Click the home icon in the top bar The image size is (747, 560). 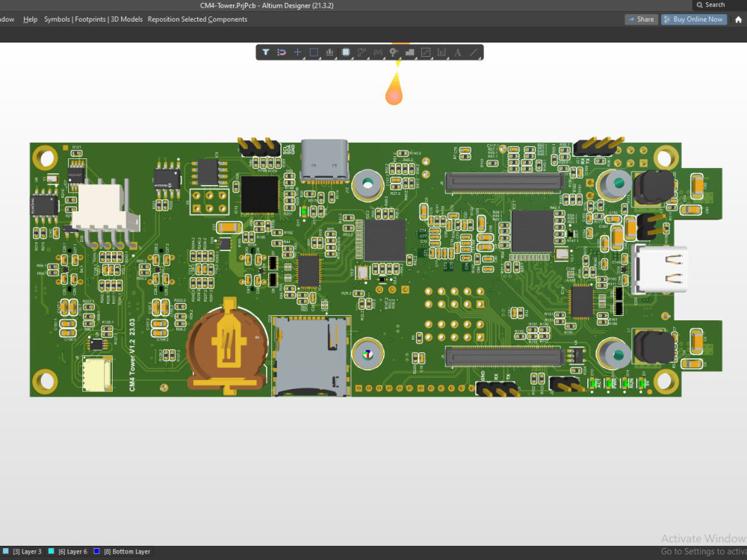click(x=738, y=19)
